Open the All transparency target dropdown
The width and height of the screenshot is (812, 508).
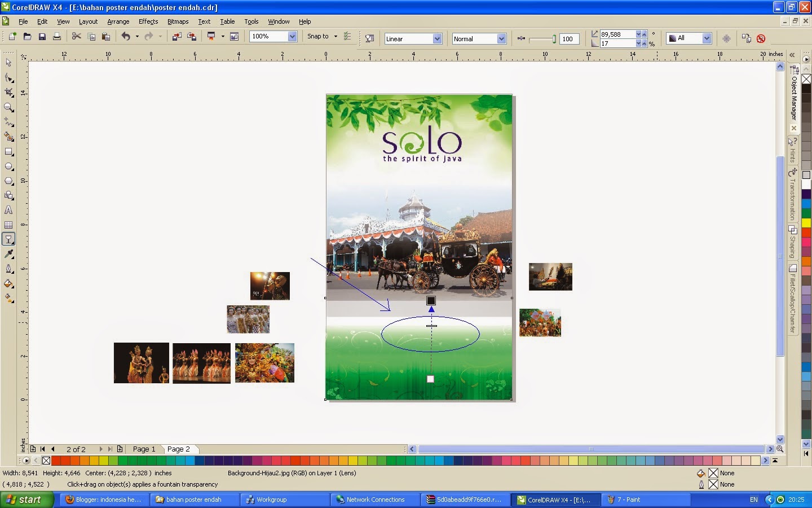click(x=707, y=38)
